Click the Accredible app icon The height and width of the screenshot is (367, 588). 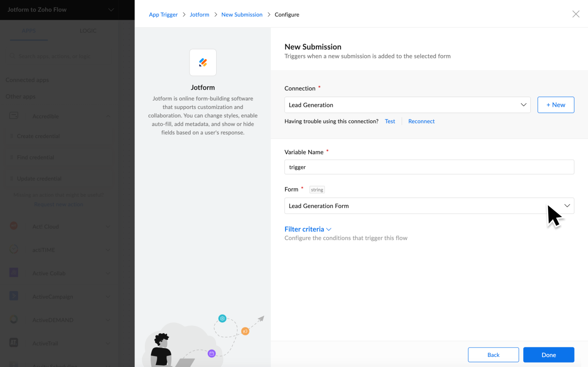(x=14, y=116)
